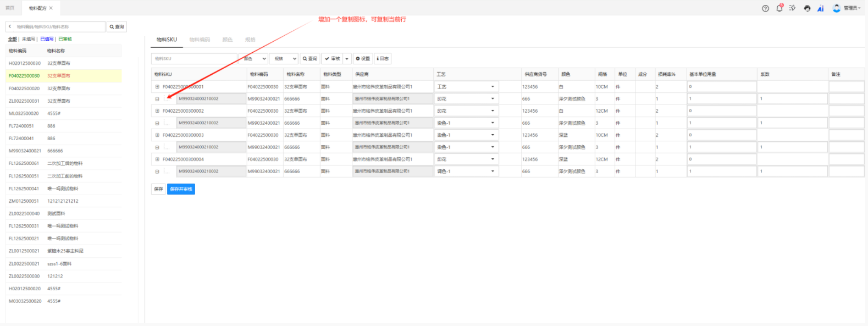The height and width of the screenshot is (326, 868).
Task: Filter list by 已审核 status link
Action: [x=65, y=39]
